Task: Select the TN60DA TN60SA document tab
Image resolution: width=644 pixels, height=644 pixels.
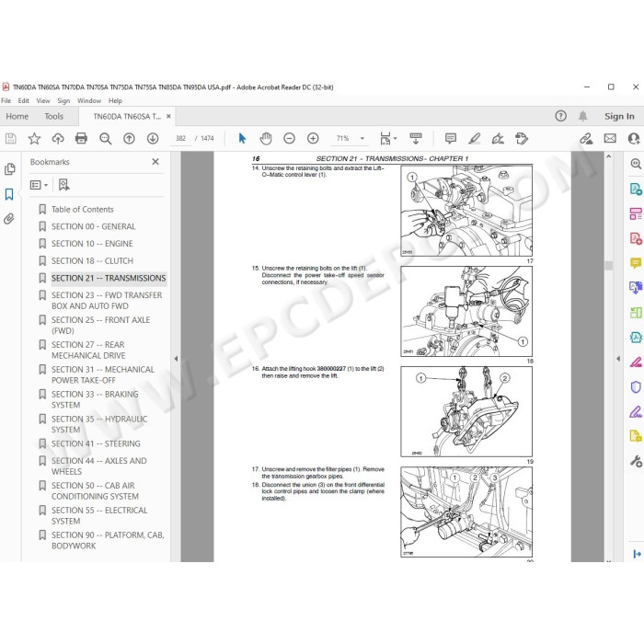Action: (x=127, y=116)
